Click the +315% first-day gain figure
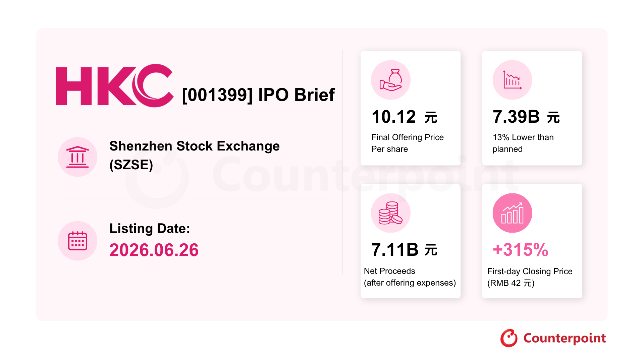644x362 pixels. [520, 250]
